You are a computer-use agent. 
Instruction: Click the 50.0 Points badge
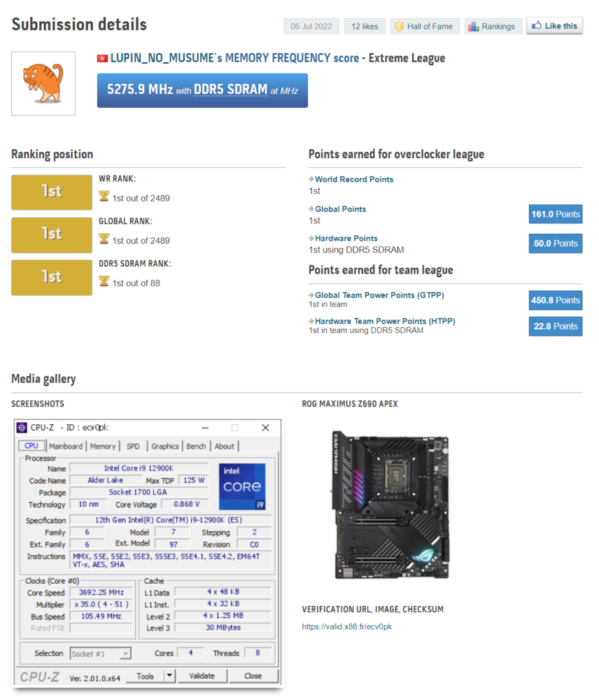(x=555, y=244)
